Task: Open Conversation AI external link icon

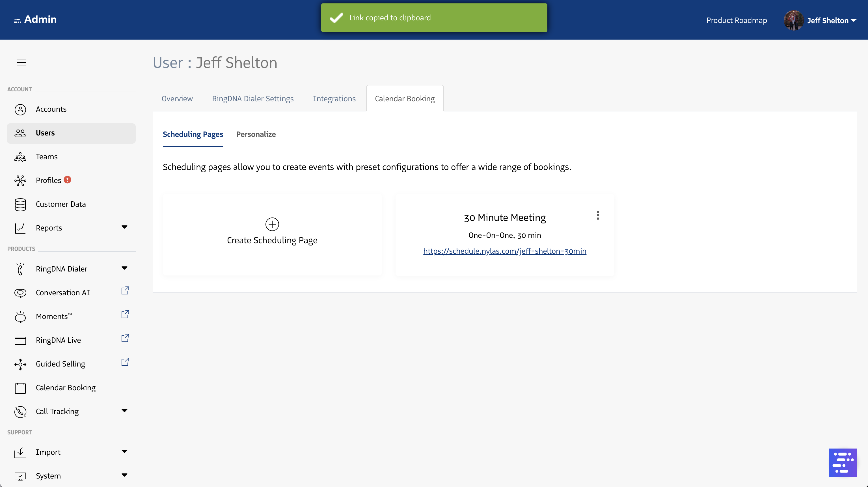Action: pyautogui.click(x=125, y=290)
